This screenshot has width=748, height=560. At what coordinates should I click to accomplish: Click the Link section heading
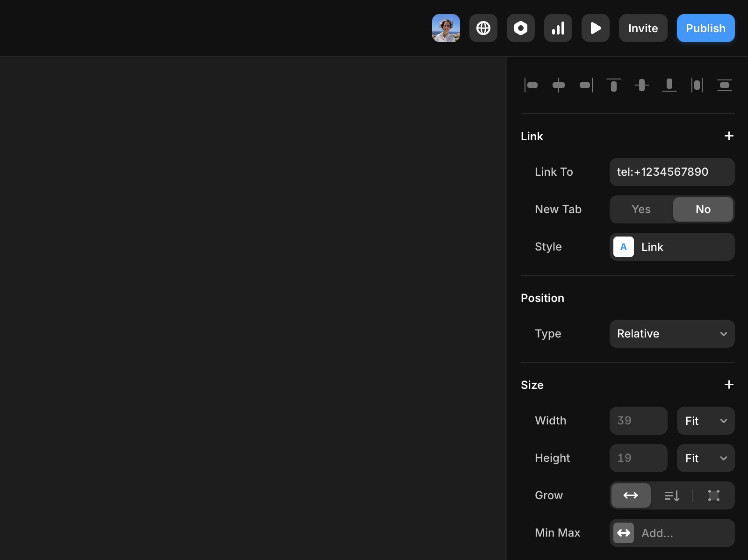pos(532,136)
